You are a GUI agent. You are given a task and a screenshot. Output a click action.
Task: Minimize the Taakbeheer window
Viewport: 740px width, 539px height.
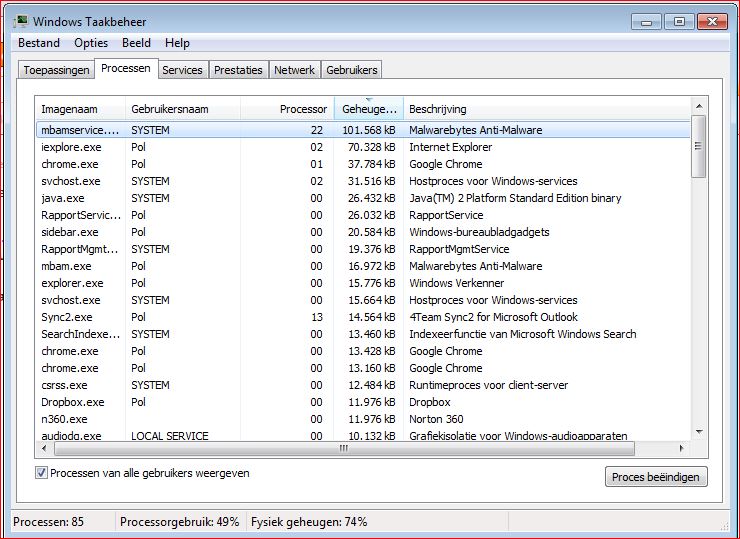pos(647,22)
